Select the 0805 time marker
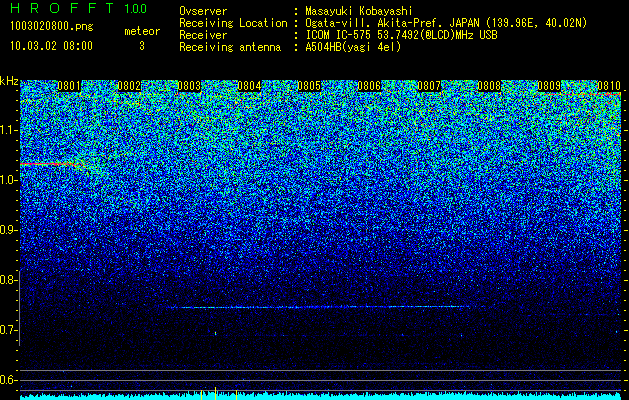 point(309,86)
